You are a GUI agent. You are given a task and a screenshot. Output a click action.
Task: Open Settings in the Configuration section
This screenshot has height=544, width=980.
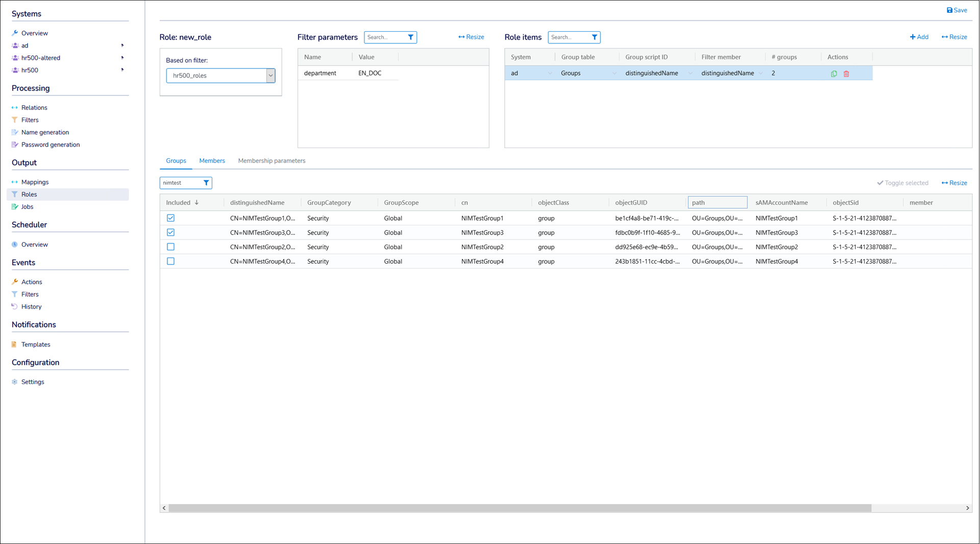pyautogui.click(x=33, y=382)
